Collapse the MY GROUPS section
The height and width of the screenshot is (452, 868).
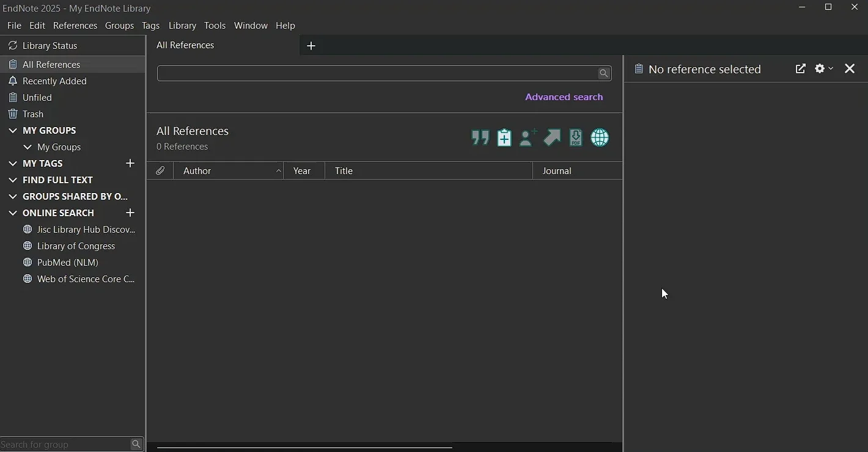[13, 130]
